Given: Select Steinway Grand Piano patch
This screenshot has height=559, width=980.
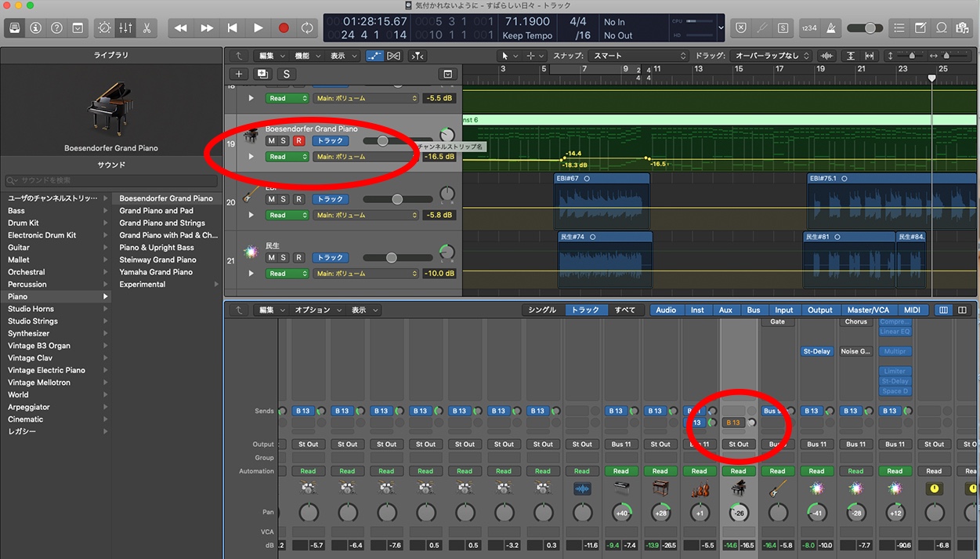Looking at the screenshot, I should (157, 260).
